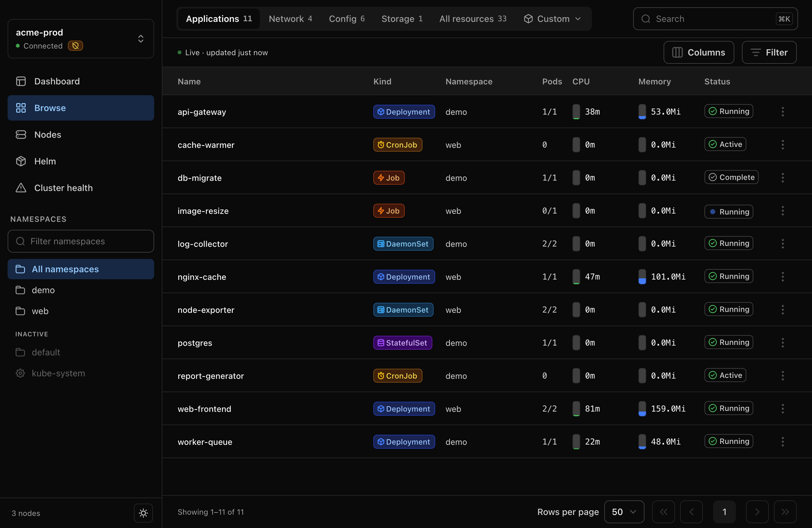Filter by the demo namespace
The height and width of the screenshot is (528, 812).
(x=81, y=290)
